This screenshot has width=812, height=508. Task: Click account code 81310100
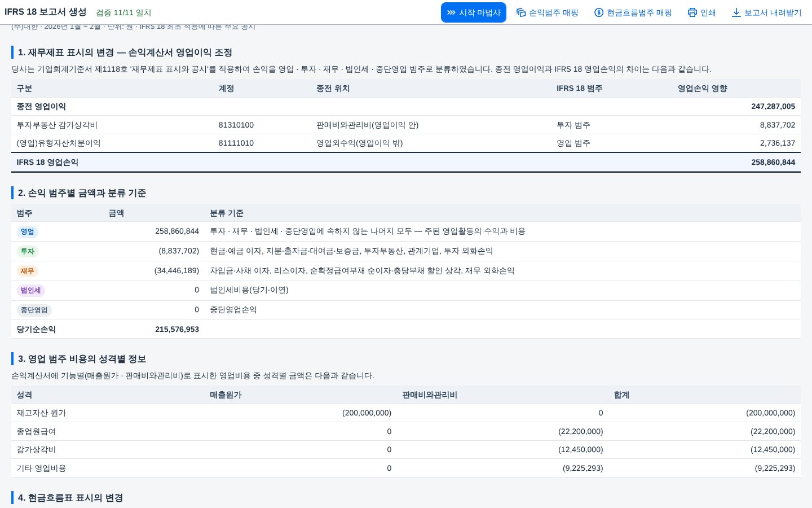coord(236,125)
